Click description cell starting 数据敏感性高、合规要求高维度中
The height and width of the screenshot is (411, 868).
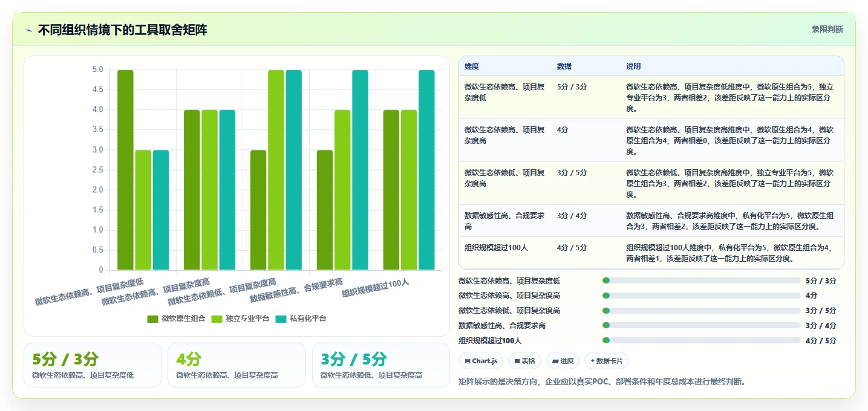tap(731, 221)
